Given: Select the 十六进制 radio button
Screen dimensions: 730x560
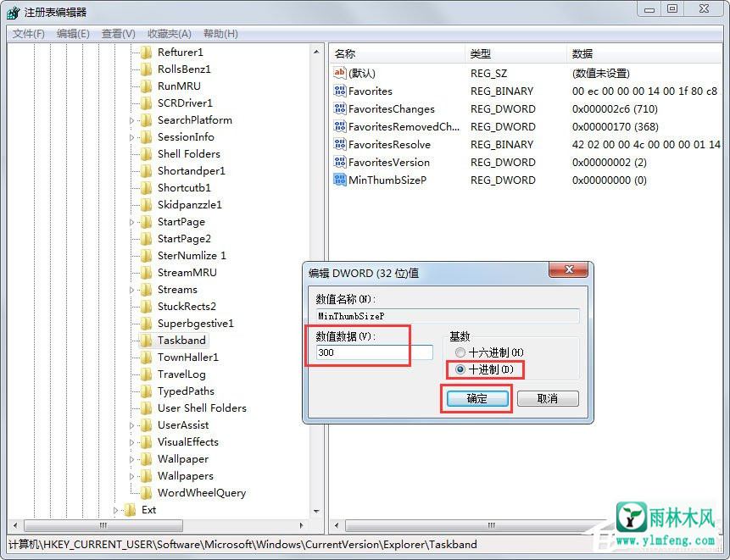Looking at the screenshot, I should (x=460, y=353).
